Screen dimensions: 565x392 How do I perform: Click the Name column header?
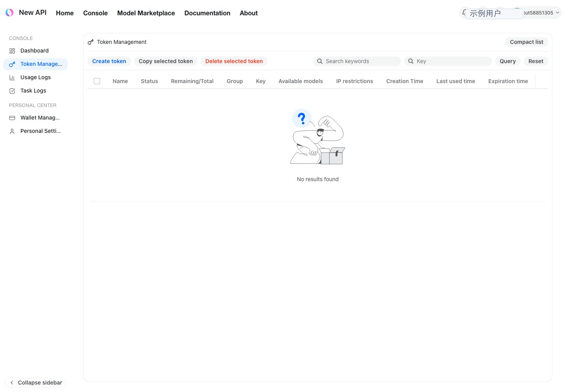(120, 81)
